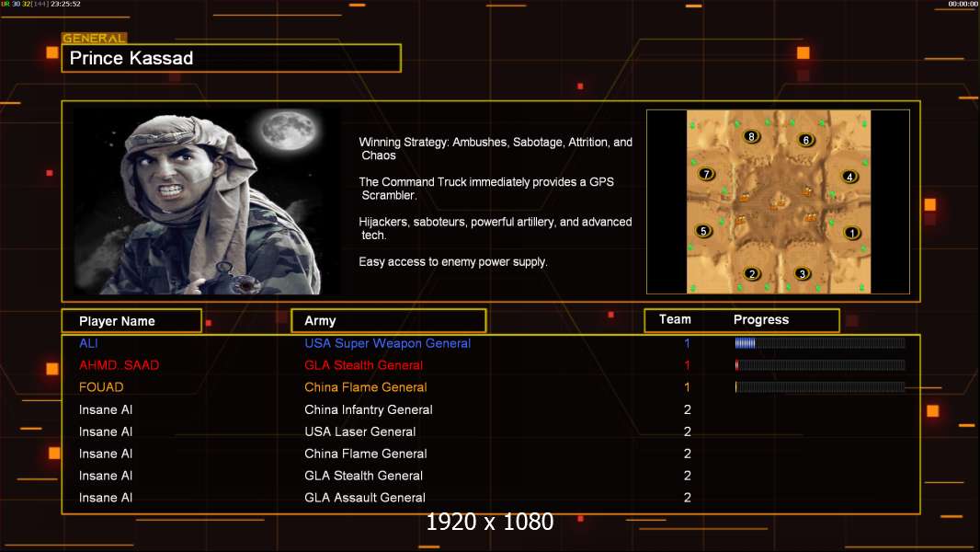Click ALI's blue loading progress bar

pos(820,342)
